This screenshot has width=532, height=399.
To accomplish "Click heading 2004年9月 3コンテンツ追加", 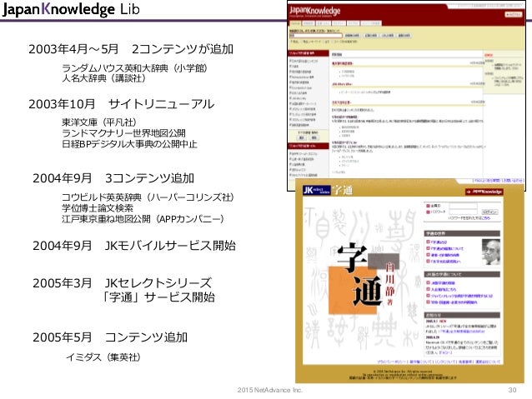I will pyautogui.click(x=113, y=178).
